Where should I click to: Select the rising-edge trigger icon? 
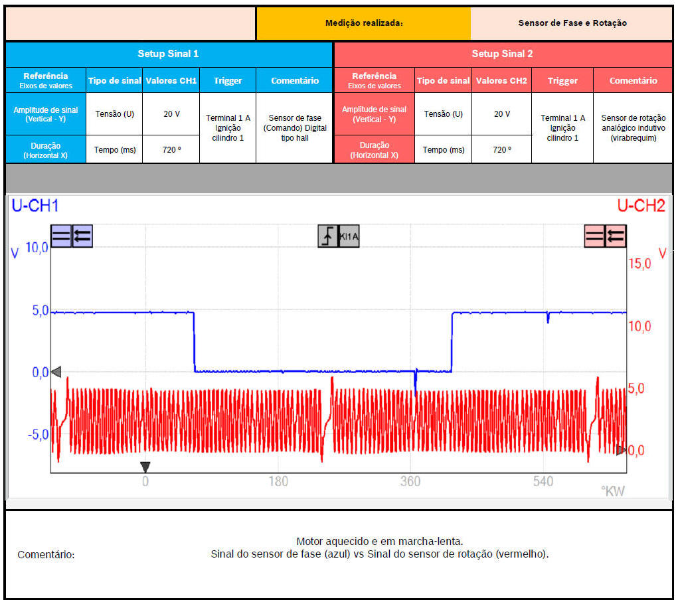click(328, 236)
